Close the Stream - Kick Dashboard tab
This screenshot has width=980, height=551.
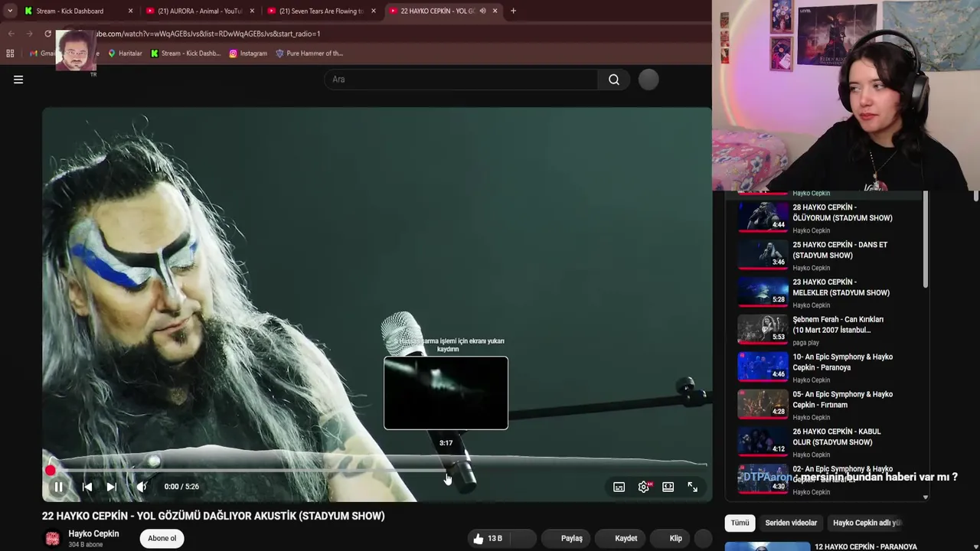130,11
